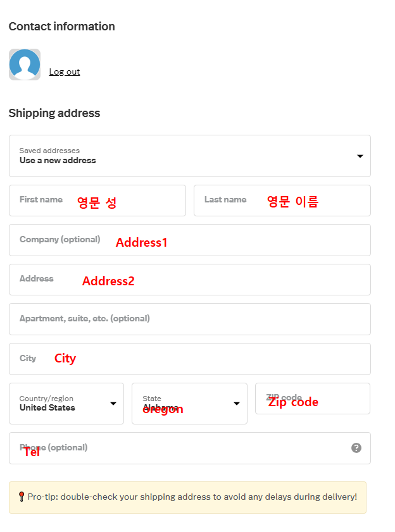Click the pin icon in the Pro-tip banner
This screenshot has width=395, height=532.
(22, 497)
